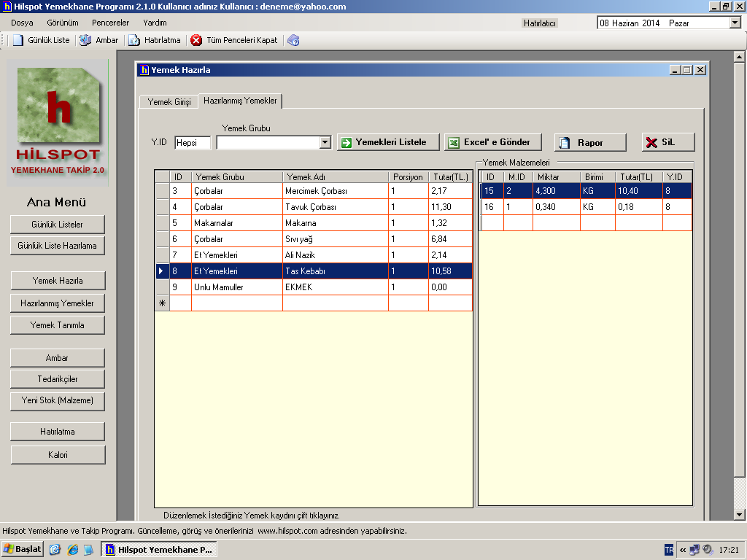
Task: Click Hazırlanmış Yemekler sidebar button
Action: [57, 303]
